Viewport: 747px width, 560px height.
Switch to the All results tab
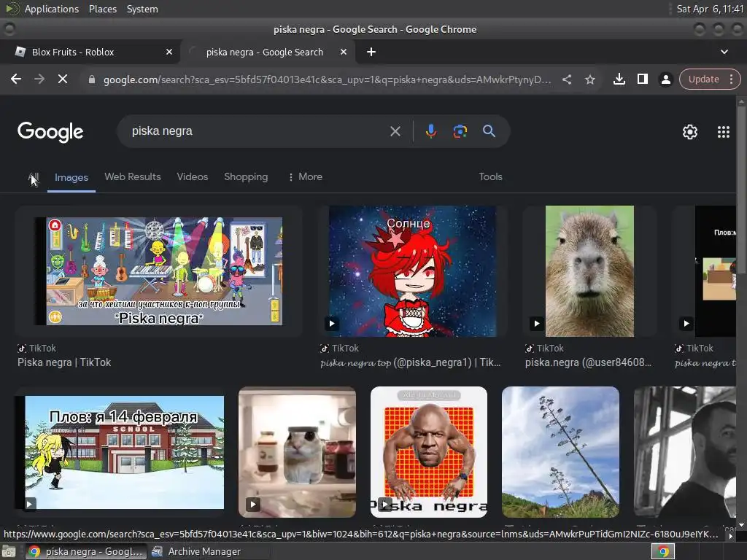pyautogui.click(x=34, y=177)
